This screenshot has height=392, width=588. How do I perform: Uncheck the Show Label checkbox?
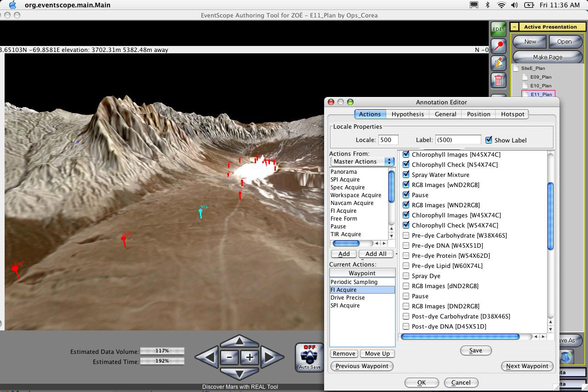(489, 140)
